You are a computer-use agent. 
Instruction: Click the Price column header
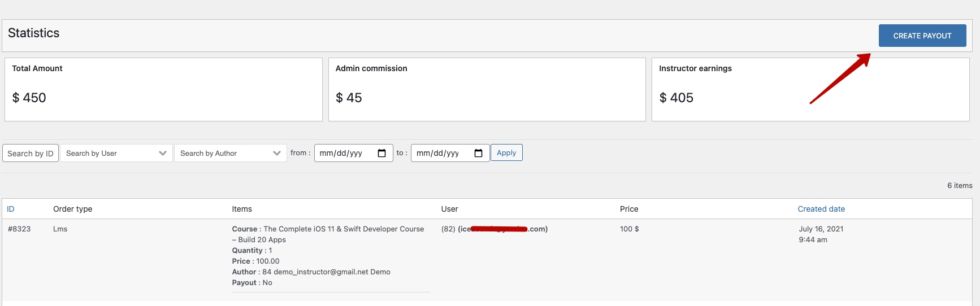tap(629, 209)
